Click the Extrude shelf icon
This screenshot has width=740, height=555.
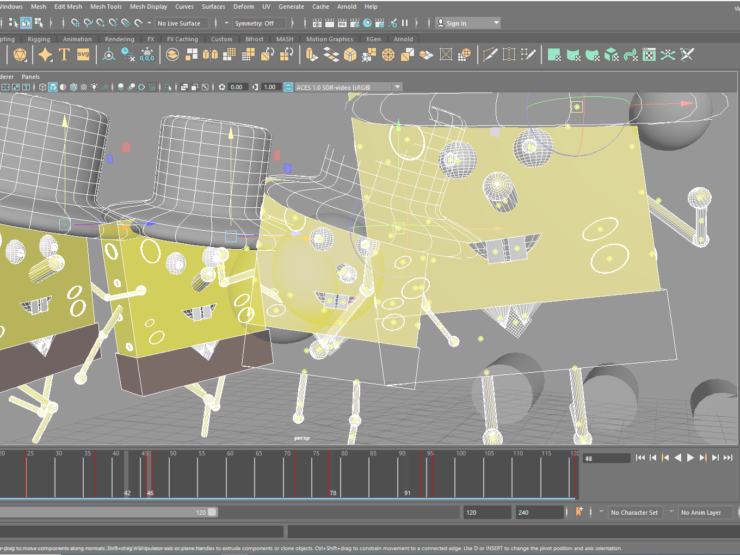pyautogui.click(x=311, y=55)
